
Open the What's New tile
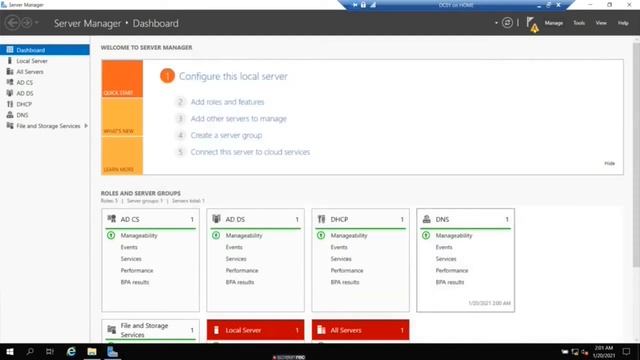(x=122, y=117)
